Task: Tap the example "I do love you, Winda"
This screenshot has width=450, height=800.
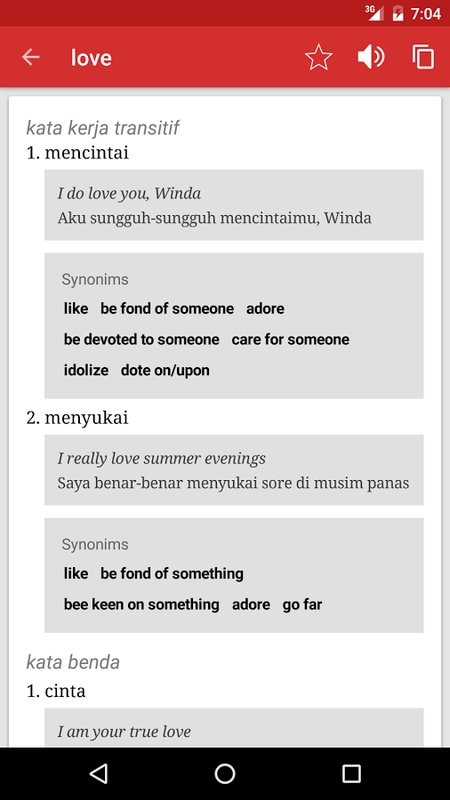Action: coord(129,193)
